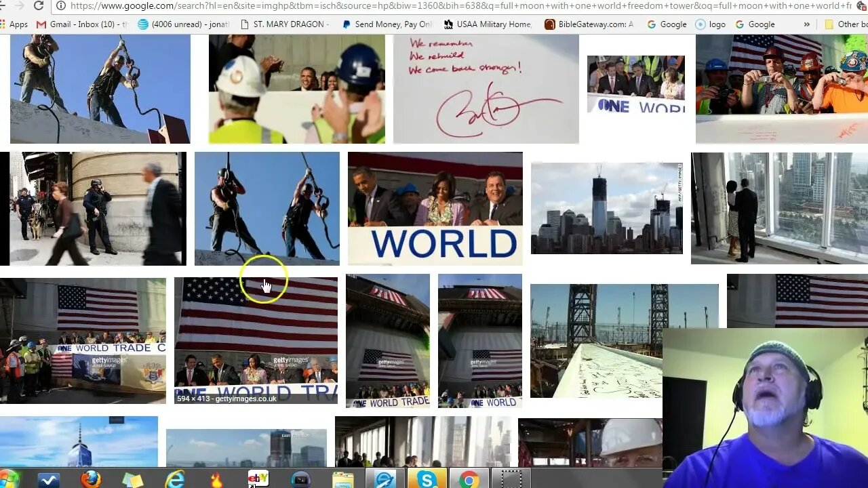Image resolution: width=868 pixels, height=488 pixels.
Task: Open the police officers with dog photo
Action: (93, 209)
